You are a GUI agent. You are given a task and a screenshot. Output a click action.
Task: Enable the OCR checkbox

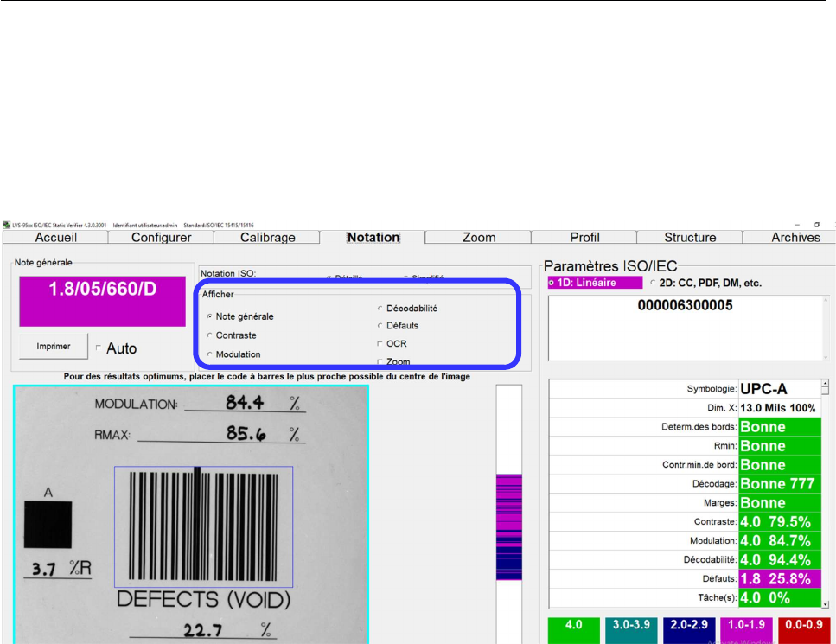[380, 343]
